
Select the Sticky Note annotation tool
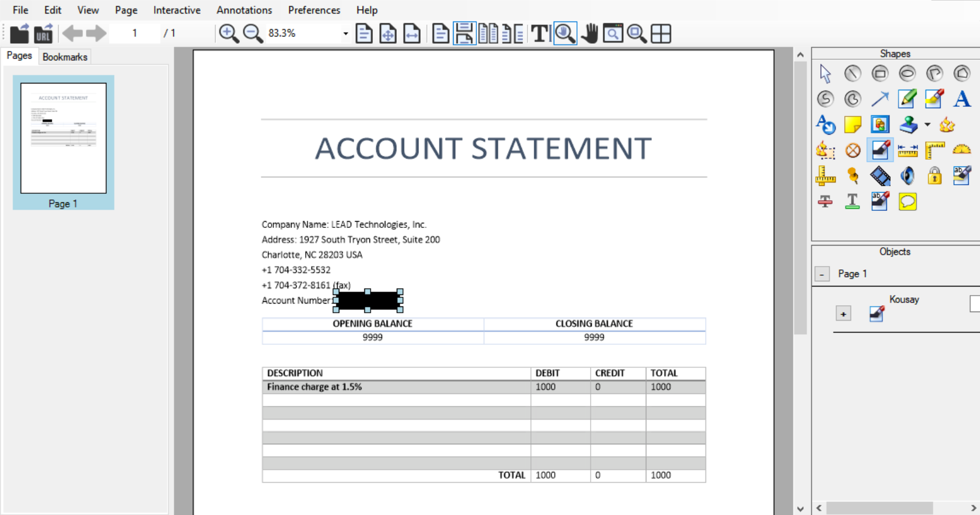tap(853, 124)
